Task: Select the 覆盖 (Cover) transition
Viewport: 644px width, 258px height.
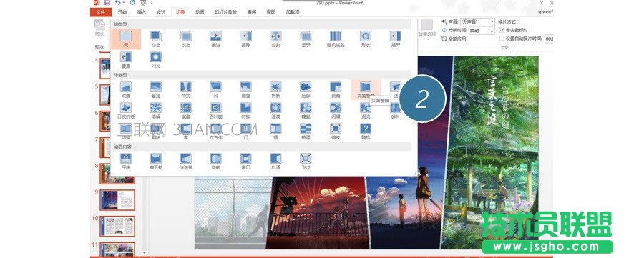Action: pos(126,60)
